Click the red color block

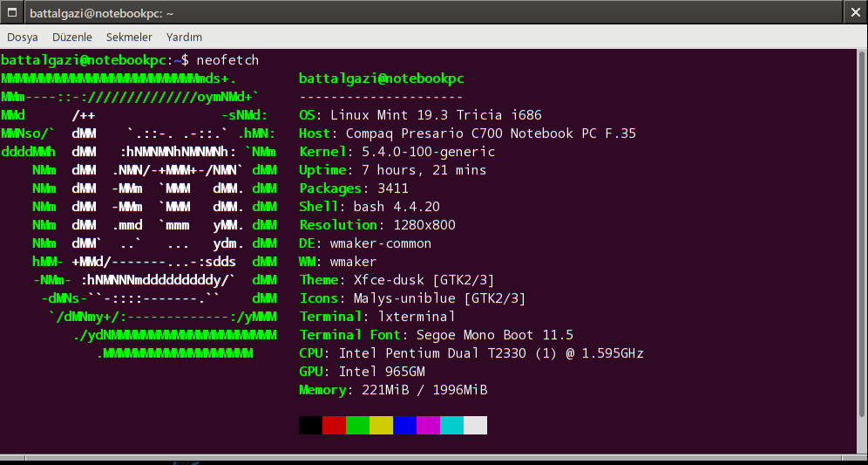(x=334, y=425)
